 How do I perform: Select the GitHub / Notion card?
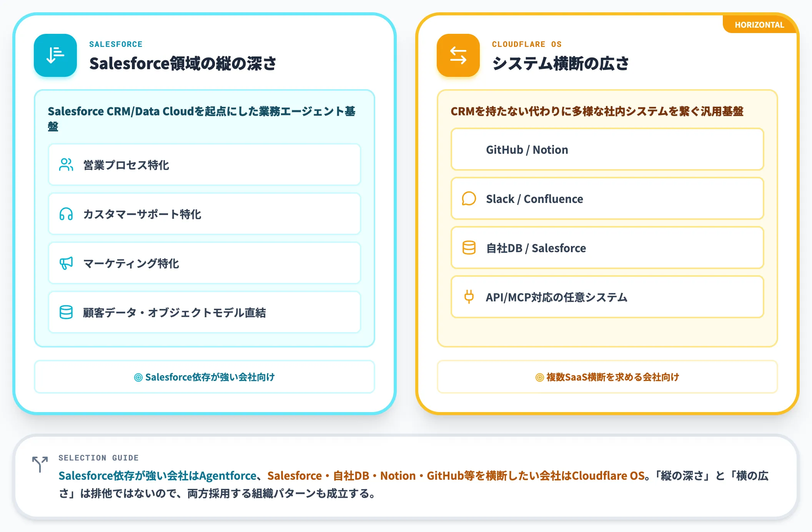607,150
